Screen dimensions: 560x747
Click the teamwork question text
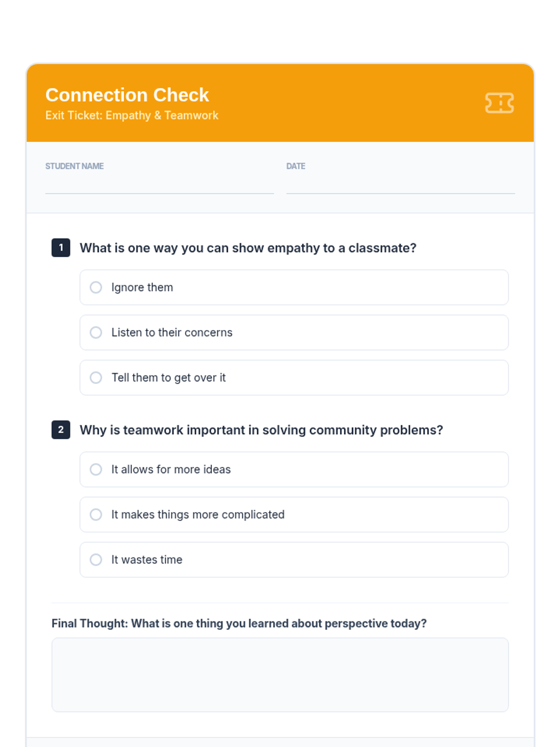[x=261, y=430]
